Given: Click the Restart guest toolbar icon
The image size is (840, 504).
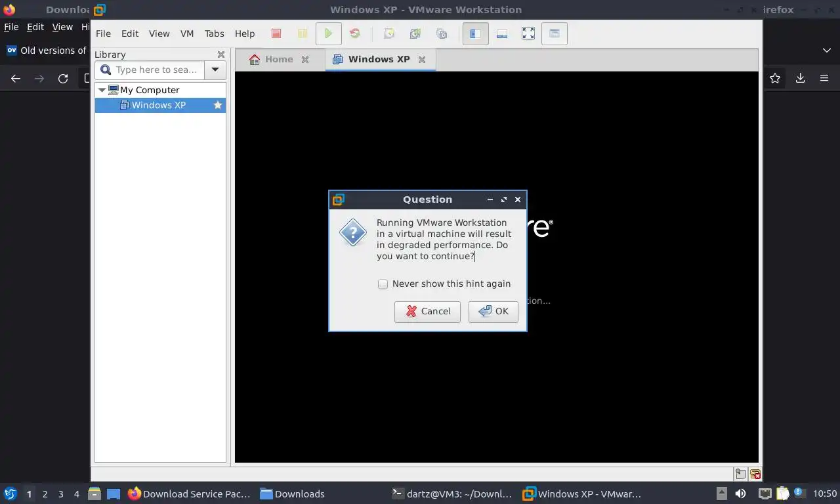Looking at the screenshot, I should click(x=354, y=33).
